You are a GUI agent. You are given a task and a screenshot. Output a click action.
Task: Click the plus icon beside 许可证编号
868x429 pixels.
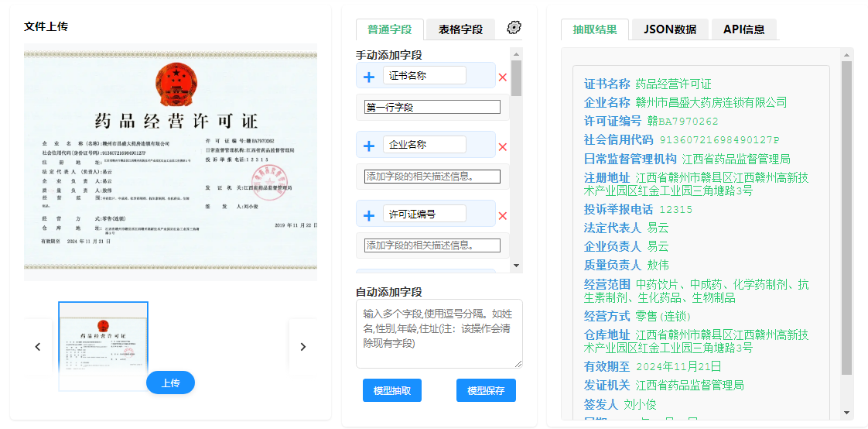[369, 215]
